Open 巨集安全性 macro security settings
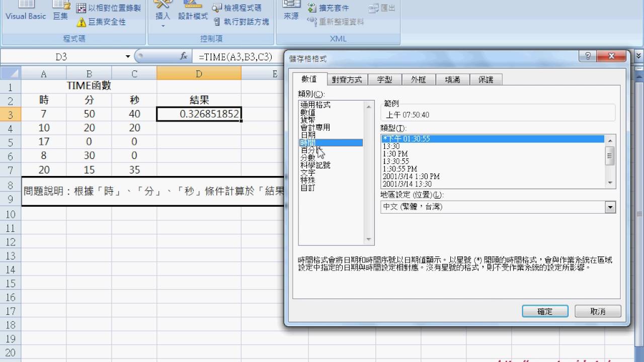The image size is (644, 362). [x=101, y=22]
